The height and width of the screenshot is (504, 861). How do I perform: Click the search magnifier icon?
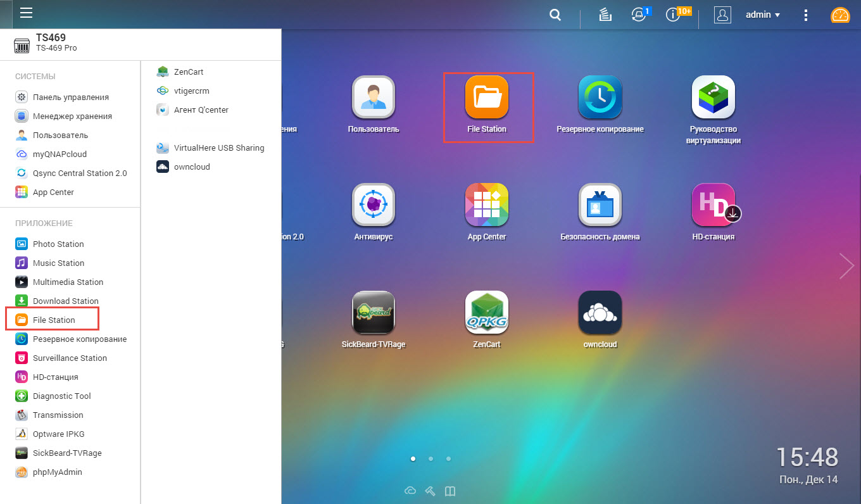pyautogui.click(x=555, y=15)
